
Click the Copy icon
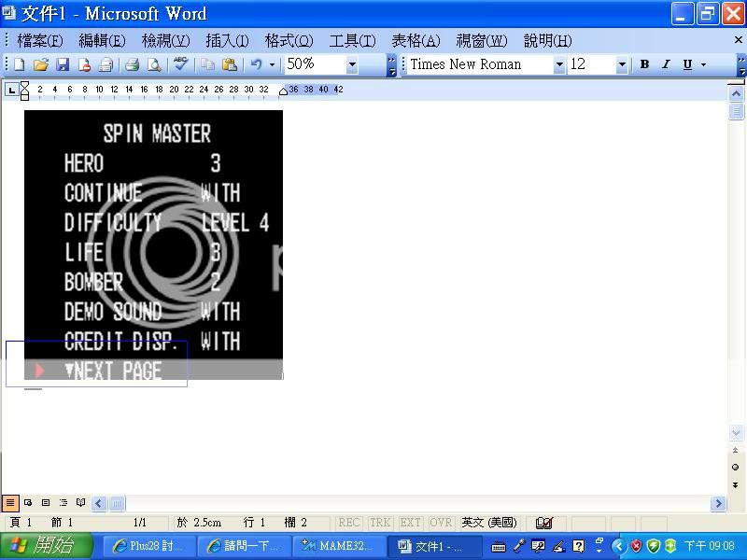(x=207, y=64)
